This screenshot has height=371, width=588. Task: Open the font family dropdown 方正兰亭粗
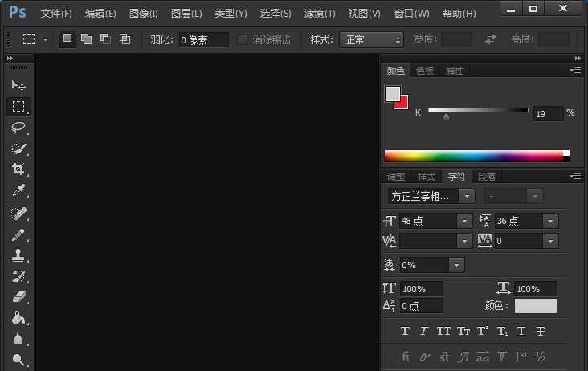point(467,196)
